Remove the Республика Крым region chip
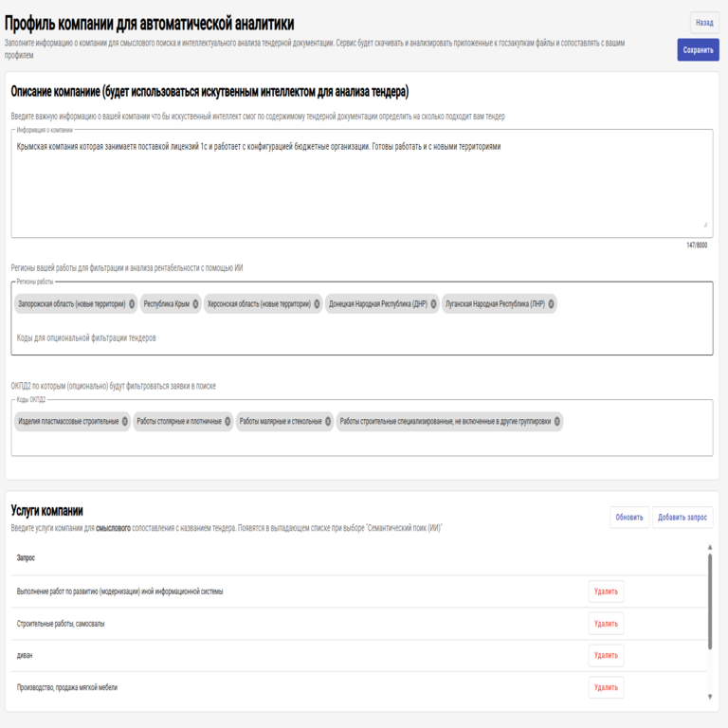Screen dimensions: 728x728 pos(195,304)
